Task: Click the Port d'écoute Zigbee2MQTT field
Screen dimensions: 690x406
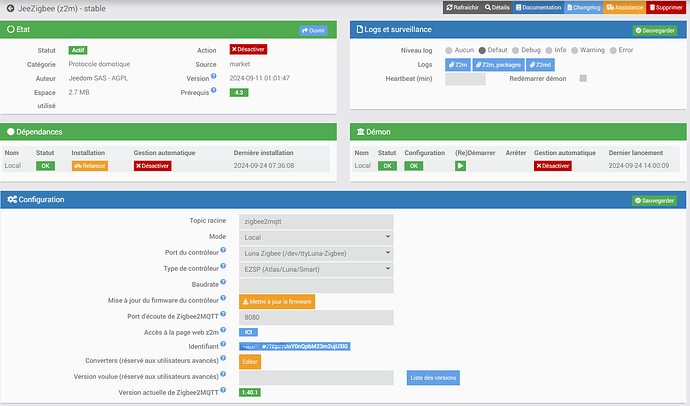Action: pyautogui.click(x=316, y=318)
